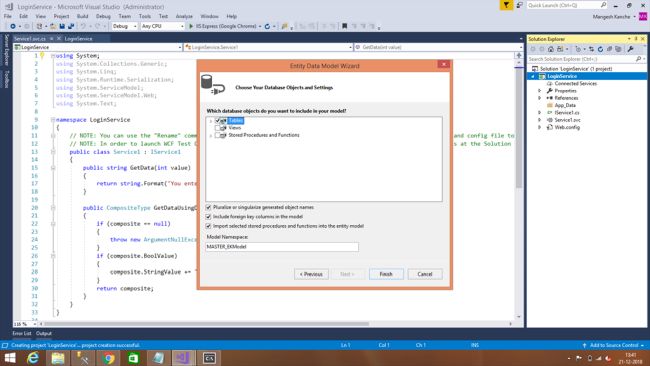Image resolution: width=650 pixels, height=366 pixels.
Task: Open the Build menu
Action: point(82,16)
